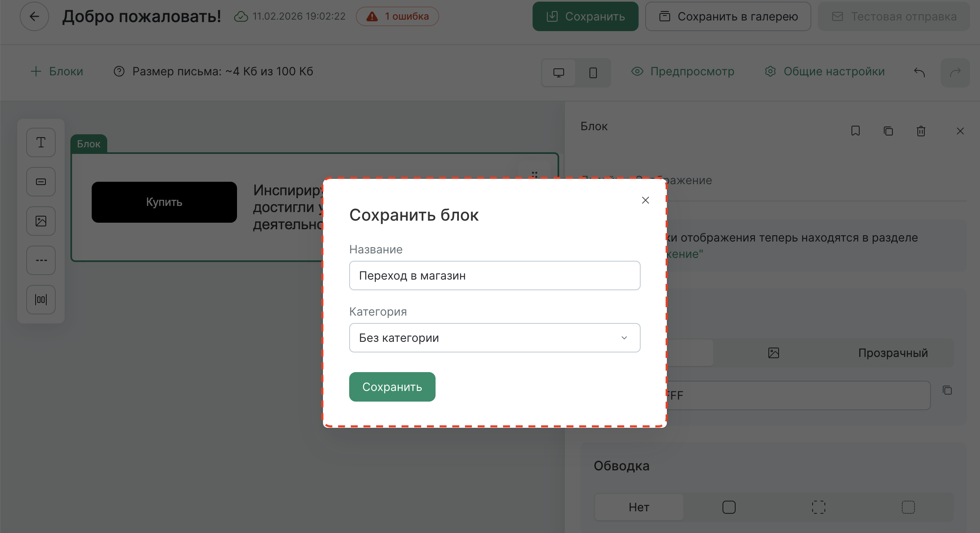This screenshot has width=980, height=533.
Task: Click the 'Переход в магазин' name field
Action: [x=494, y=275]
